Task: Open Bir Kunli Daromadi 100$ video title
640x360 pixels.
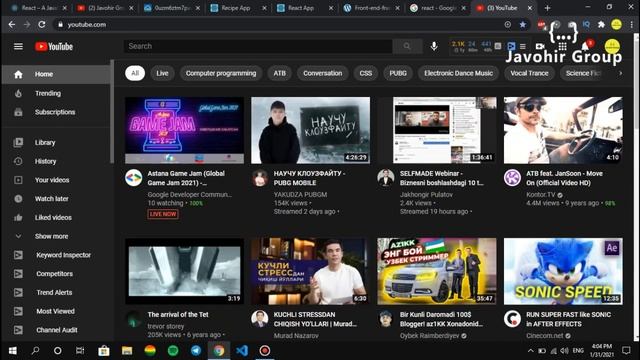Action: 441,319
